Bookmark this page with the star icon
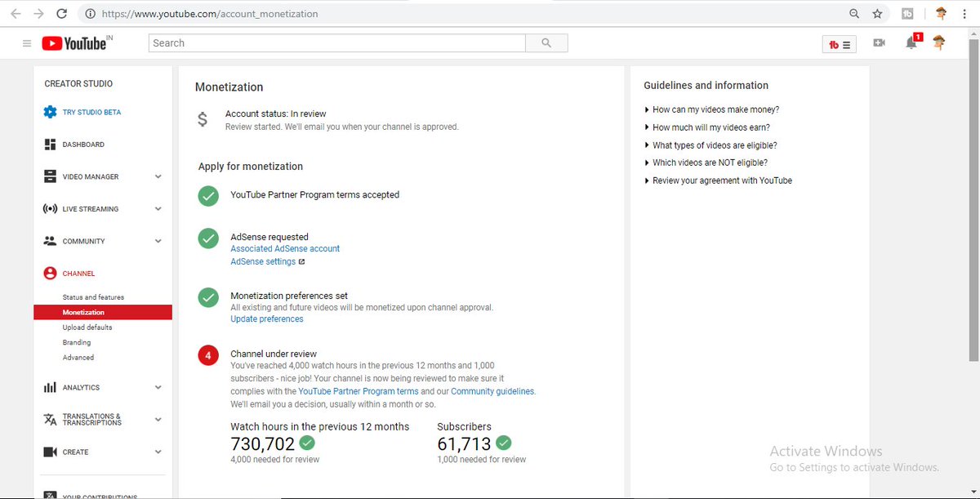This screenshot has width=980, height=499. click(x=877, y=14)
